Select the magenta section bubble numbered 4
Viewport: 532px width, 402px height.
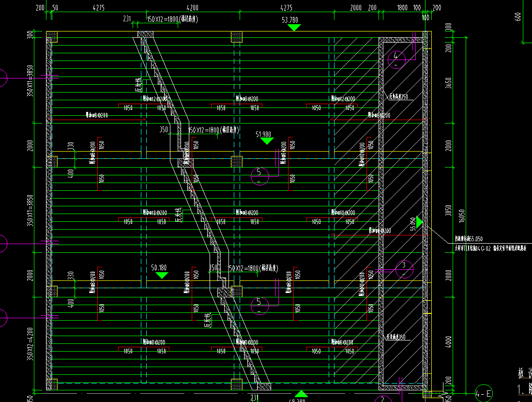(x=396, y=60)
